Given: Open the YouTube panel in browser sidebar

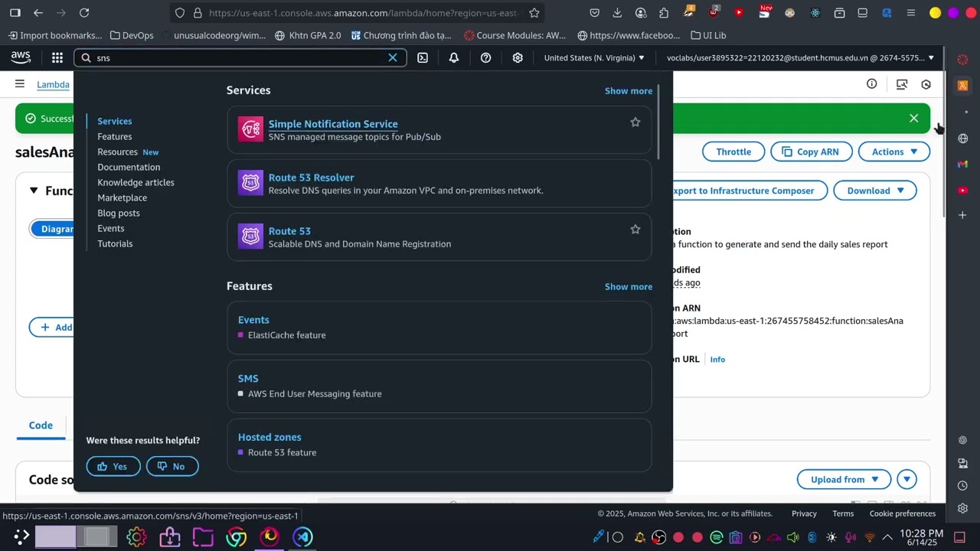Looking at the screenshot, I should pyautogui.click(x=962, y=190).
